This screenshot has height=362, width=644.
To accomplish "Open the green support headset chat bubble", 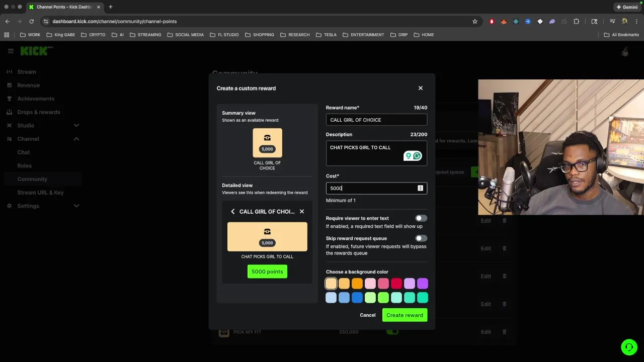I will (629, 347).
